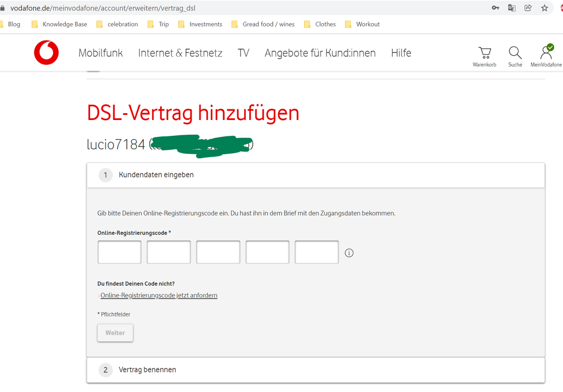
Task: Click the fourth registration code field
Action: tap(268, 252)
